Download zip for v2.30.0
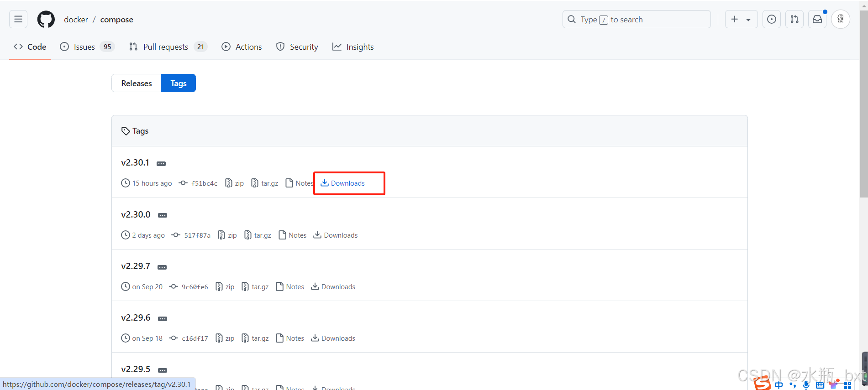Image resolution: width=868 pixels, height=390 pixels. tap(227, 235)
